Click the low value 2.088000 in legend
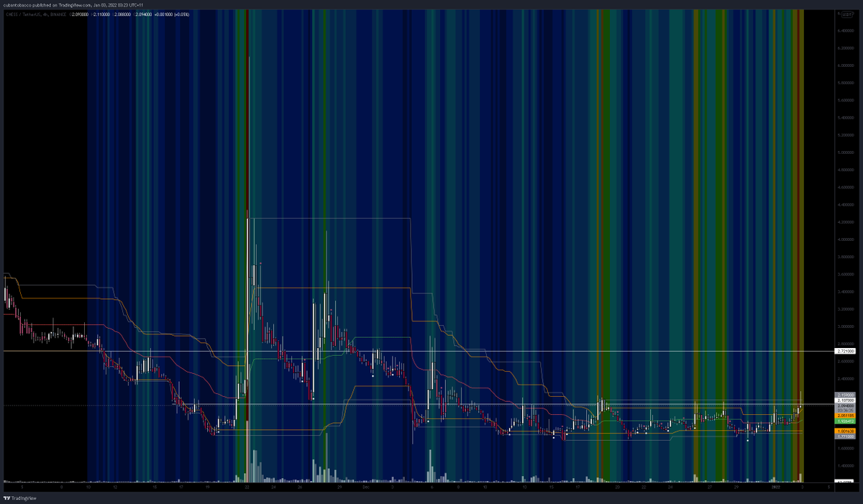Viewport: 863px width, 504px height. (x=123, y=14)
